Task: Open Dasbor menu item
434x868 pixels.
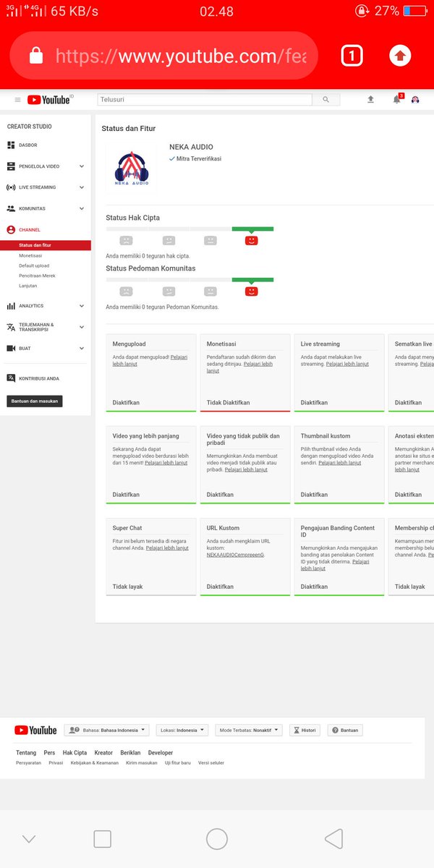Action: 28,145
